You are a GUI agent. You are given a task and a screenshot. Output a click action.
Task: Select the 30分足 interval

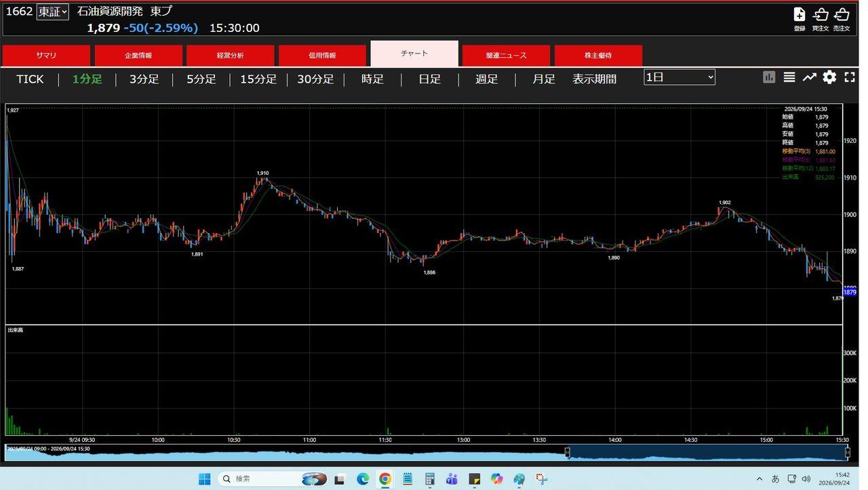[315, 79]
